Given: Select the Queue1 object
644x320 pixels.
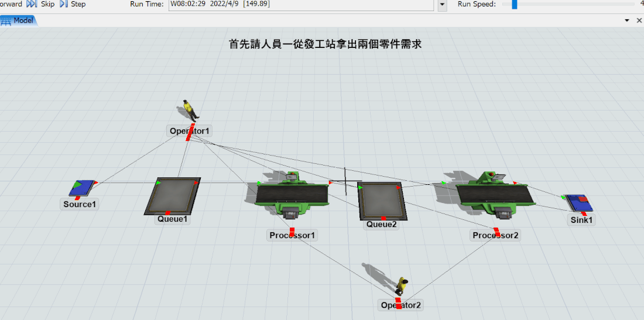Looking at the screenshot, I should (x=173, y=195).
